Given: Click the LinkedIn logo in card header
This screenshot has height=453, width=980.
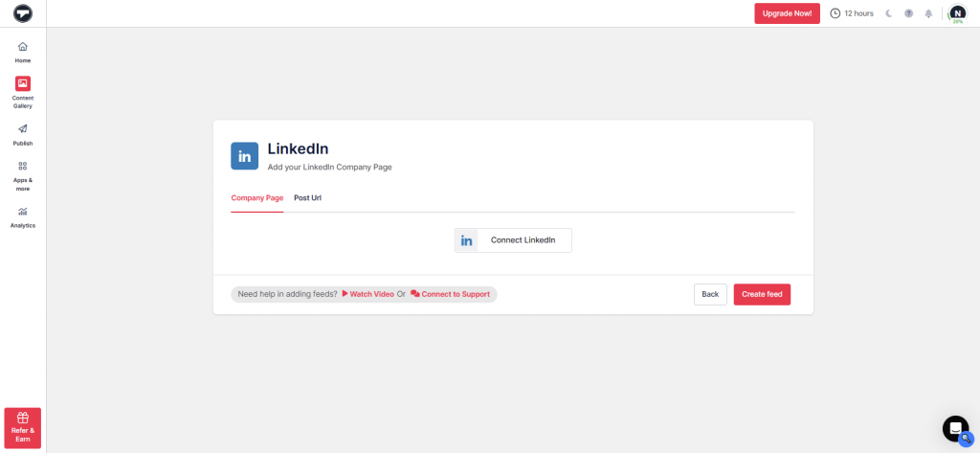Looking at the screenshot, I should 244,156.
